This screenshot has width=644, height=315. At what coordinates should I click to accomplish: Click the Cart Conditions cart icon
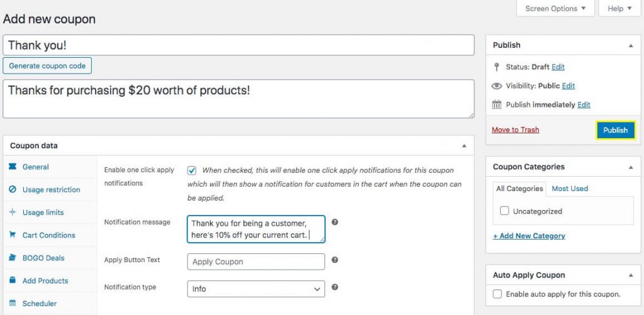13,235
